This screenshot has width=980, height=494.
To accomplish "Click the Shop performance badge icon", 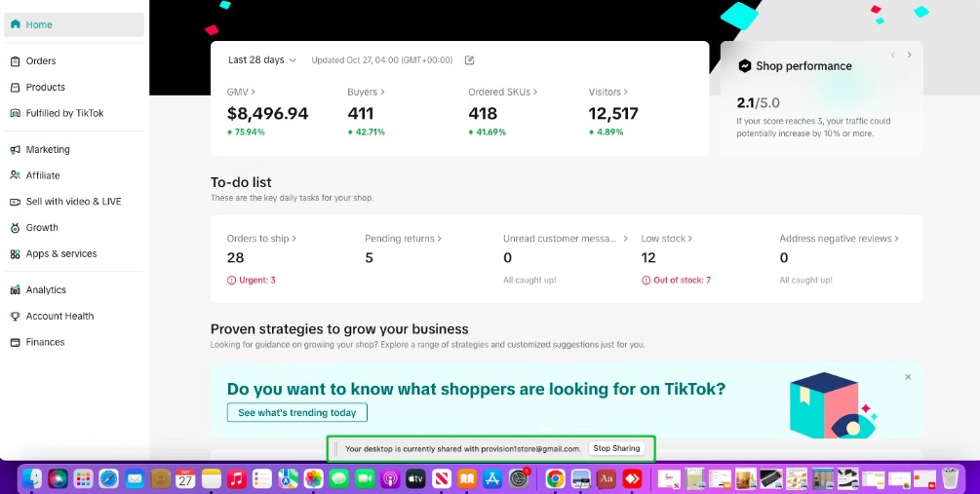I will (744, 66).
